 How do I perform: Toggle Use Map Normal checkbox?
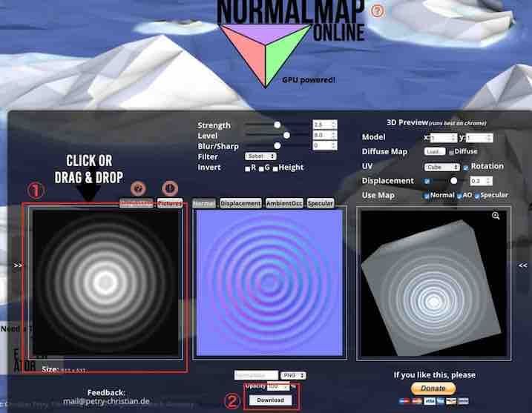(x=427, y=196)
